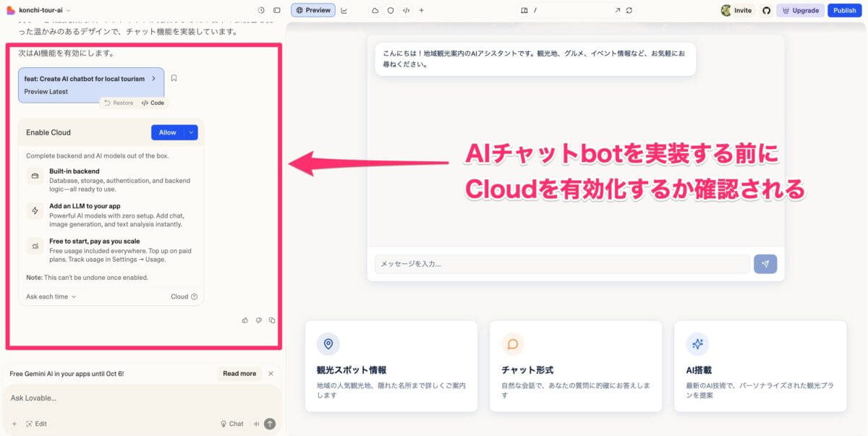Refresh the preview with the reload icon
Screen dimensions: 868x436
tap(629, 11)
